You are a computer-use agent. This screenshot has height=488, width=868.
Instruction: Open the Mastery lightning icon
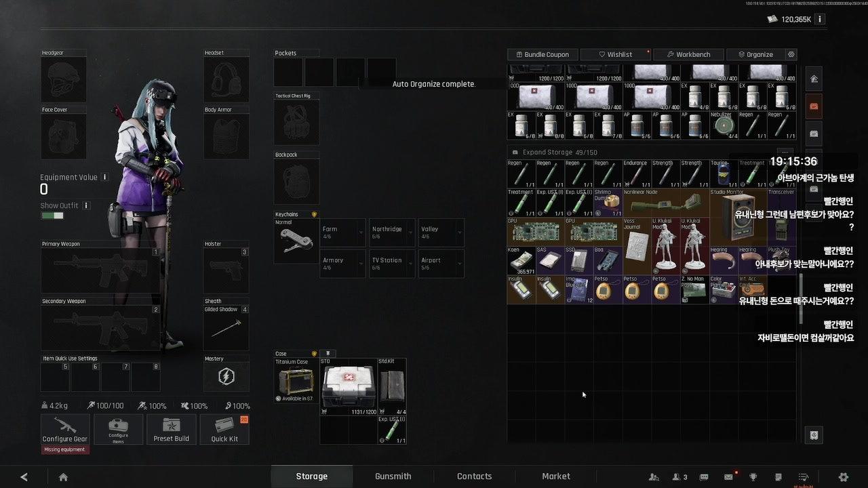tap(226, 377)
